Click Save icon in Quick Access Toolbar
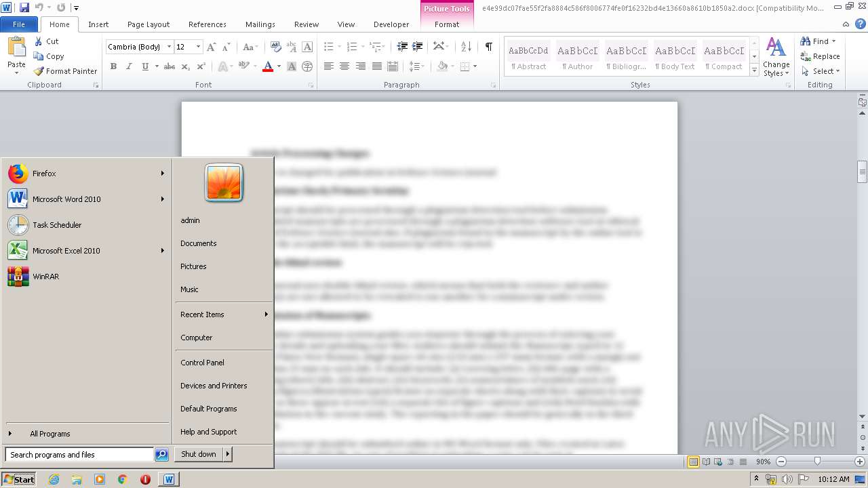 (x=24, y=7)
